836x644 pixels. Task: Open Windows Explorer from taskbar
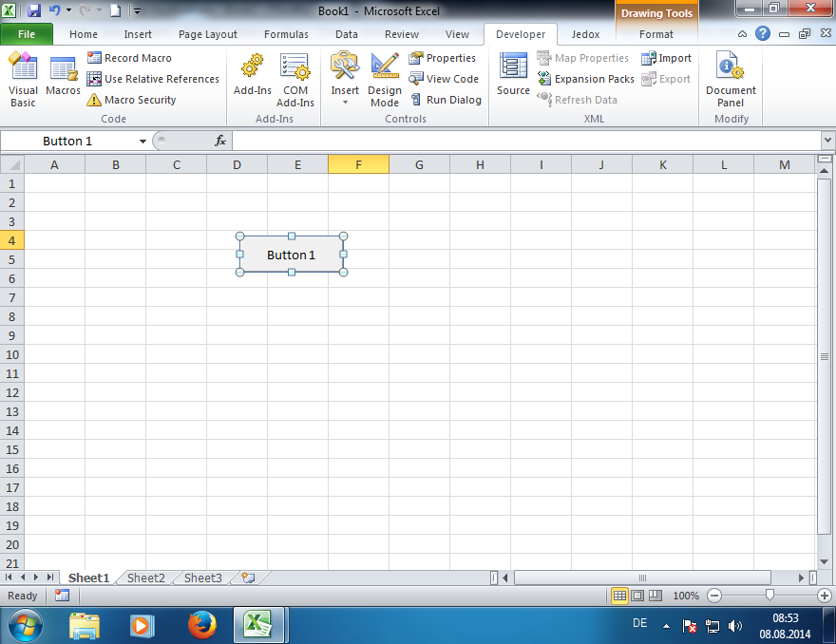pyautogui.click(x=85, y=625)
